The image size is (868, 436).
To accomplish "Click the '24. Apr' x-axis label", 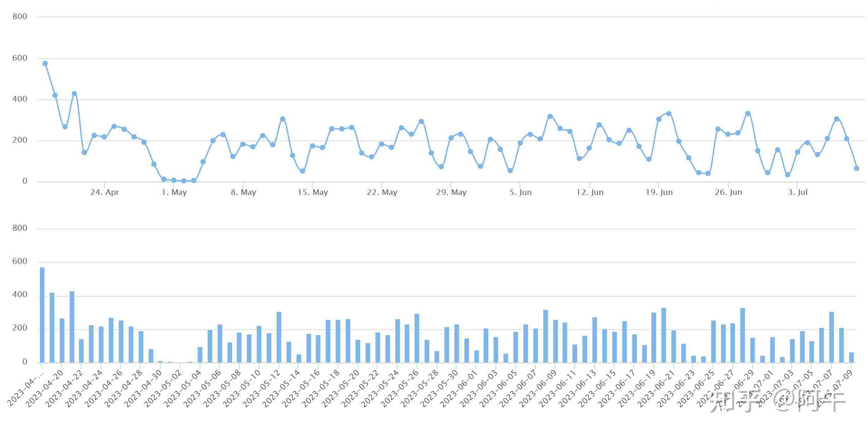I will tap(104, 193).
